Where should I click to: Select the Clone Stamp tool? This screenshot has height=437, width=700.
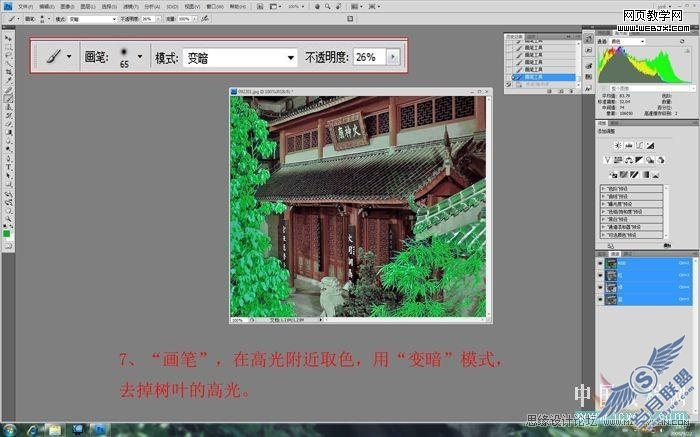pyautogui.click(x=8, y=107)
